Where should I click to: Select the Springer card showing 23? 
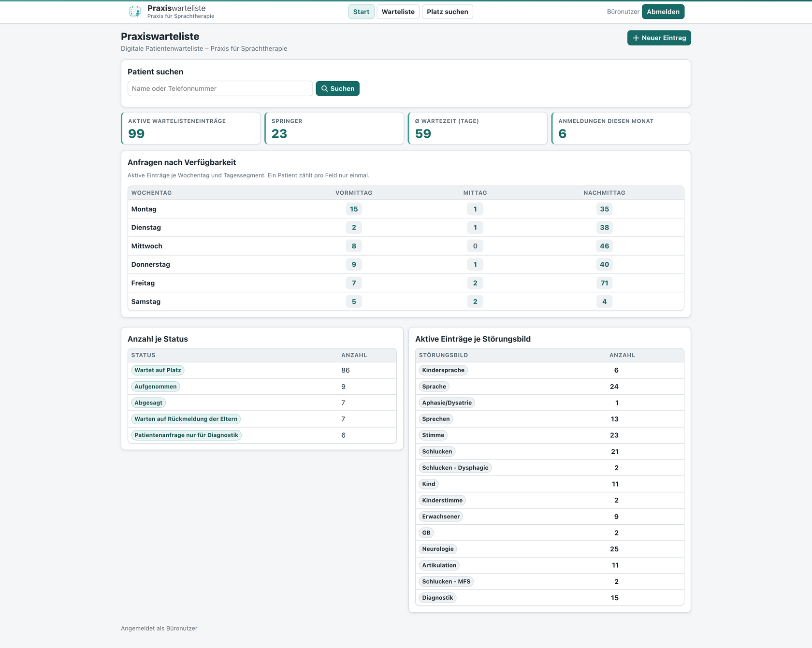click(334, 128)
